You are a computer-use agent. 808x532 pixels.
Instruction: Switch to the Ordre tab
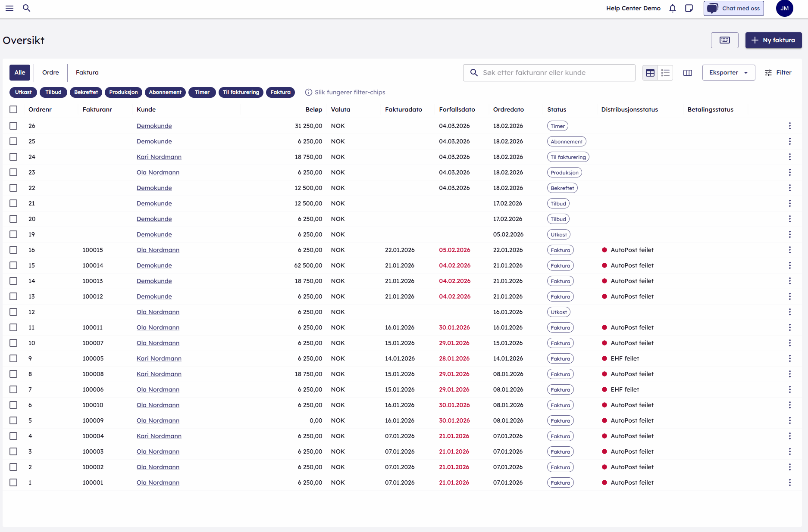[50, 72]
